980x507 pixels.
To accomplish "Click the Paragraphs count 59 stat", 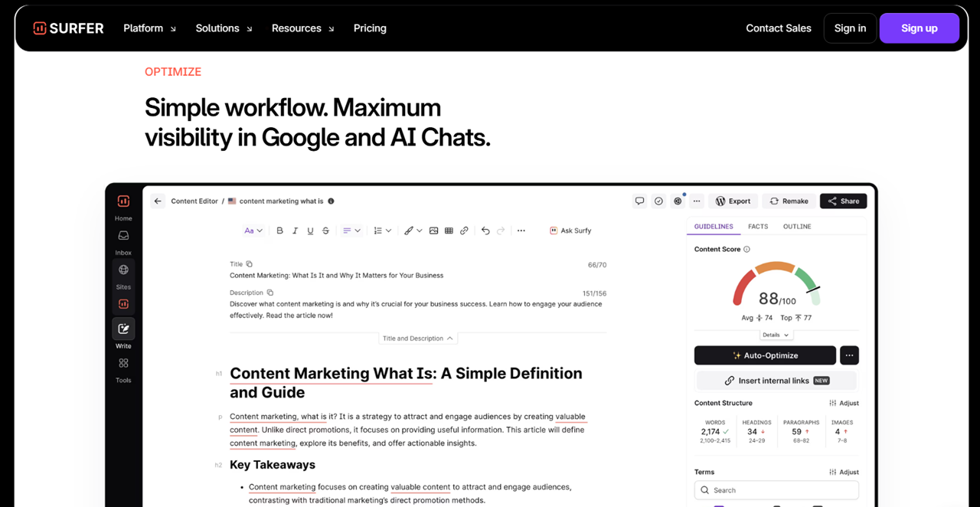I will click(x=801, y=431).
